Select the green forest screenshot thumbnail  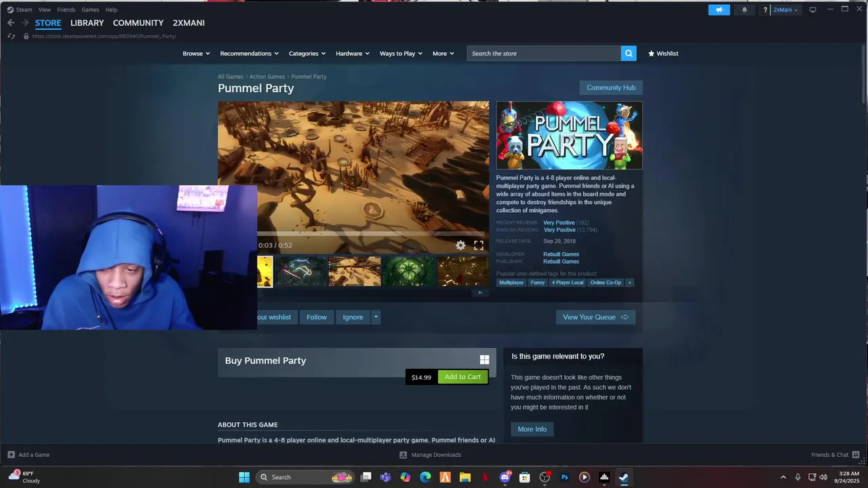tap(409, 271)
